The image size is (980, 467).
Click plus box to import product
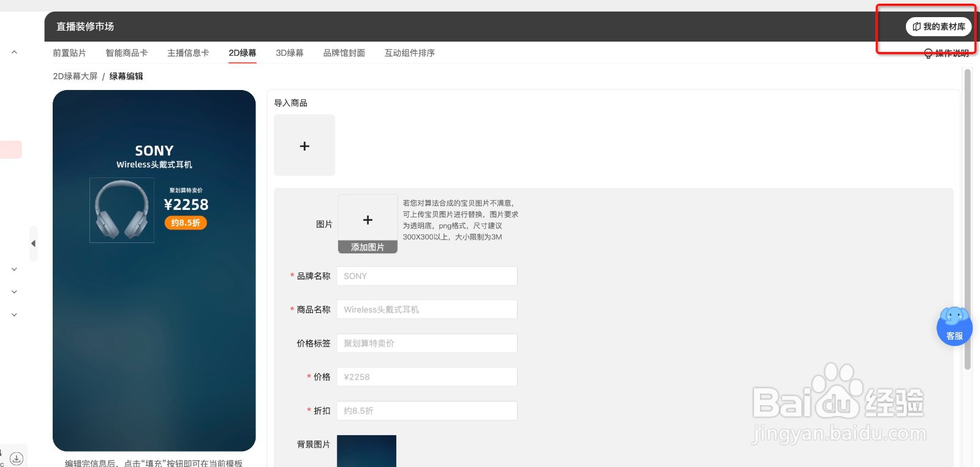coord(304,146)
